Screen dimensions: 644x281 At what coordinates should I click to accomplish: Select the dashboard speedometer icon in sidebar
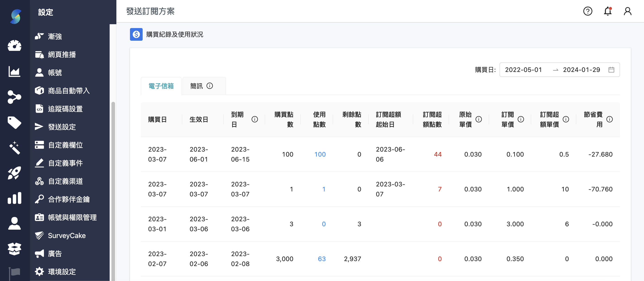(x=14, y=46)
